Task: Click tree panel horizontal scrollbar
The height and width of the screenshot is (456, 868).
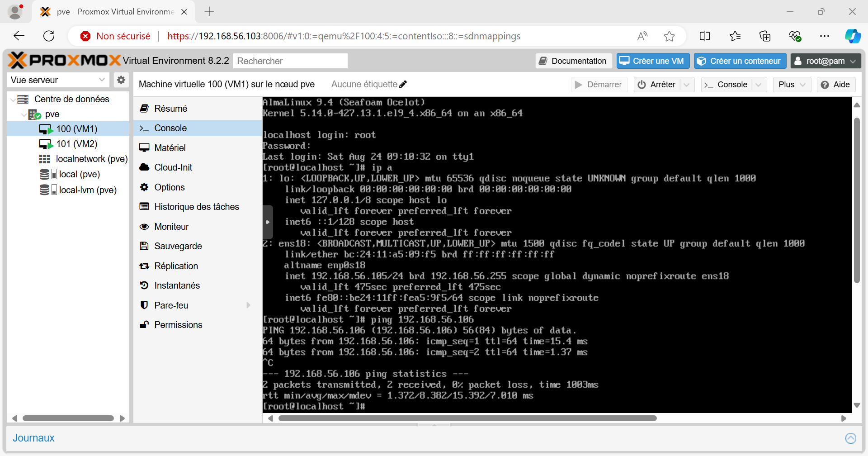Action: (68, 418)
